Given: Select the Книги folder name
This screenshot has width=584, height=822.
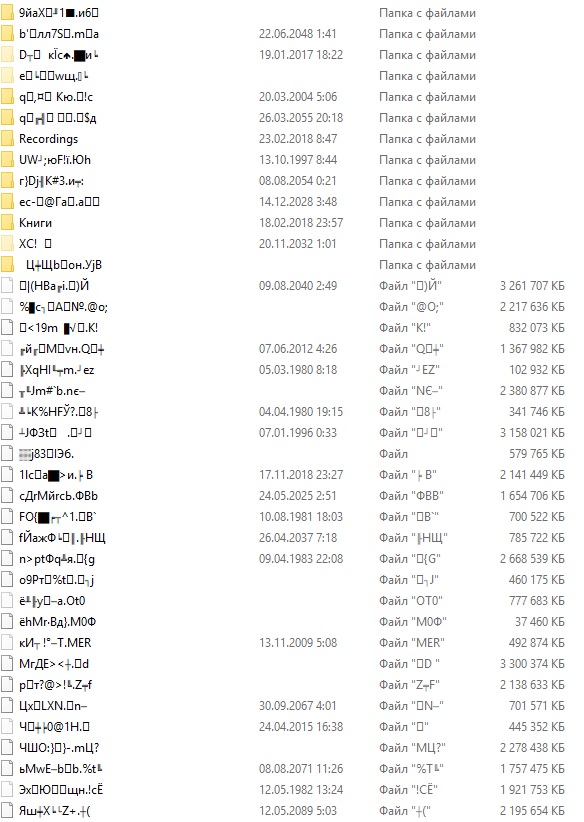Looking at the screenshot, I should pos(35,223).
